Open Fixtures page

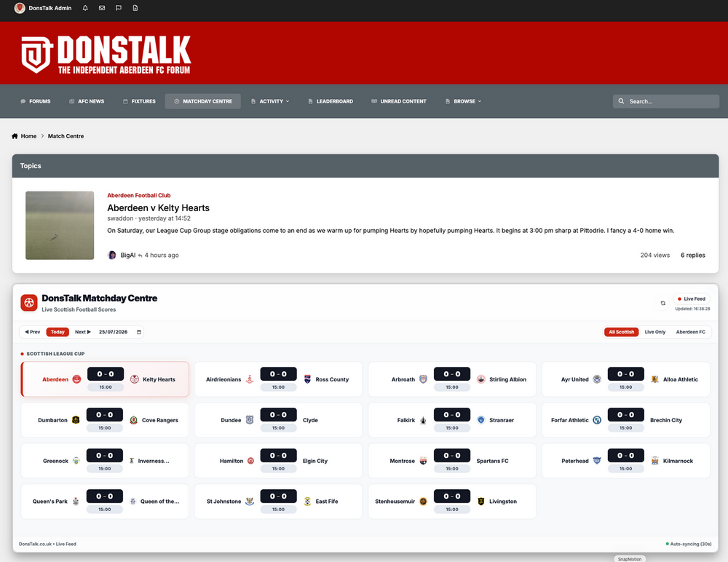pos(139,101)
